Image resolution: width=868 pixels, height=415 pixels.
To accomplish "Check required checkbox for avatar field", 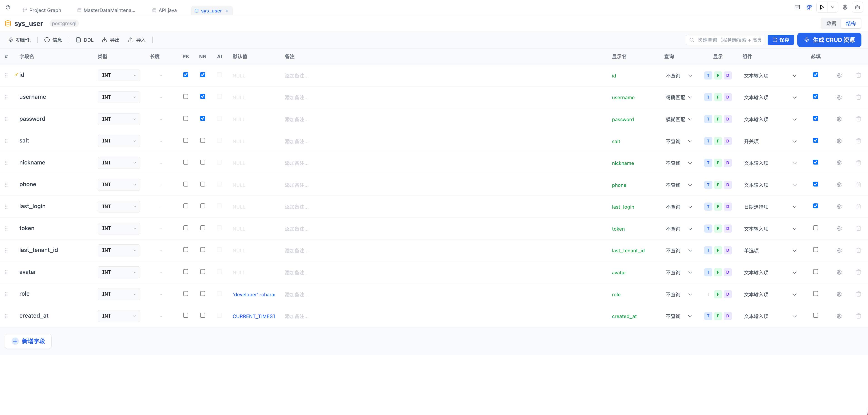I will (815, 272).
